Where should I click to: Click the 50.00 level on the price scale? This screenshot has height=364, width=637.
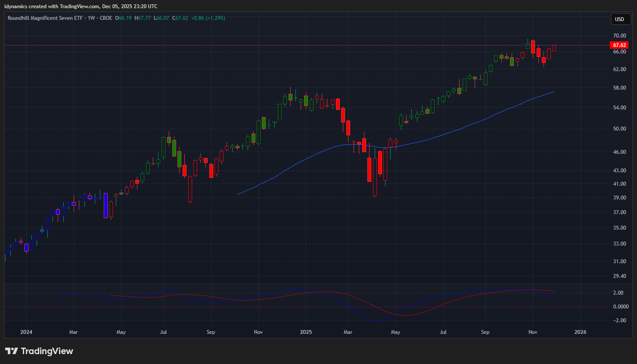tap(619, 129)
